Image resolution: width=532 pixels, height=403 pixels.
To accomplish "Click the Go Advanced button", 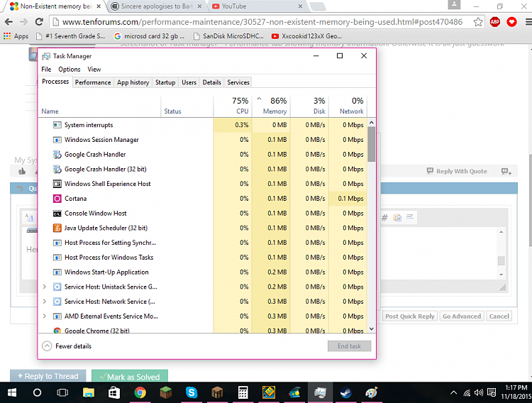I will point(462,316).
